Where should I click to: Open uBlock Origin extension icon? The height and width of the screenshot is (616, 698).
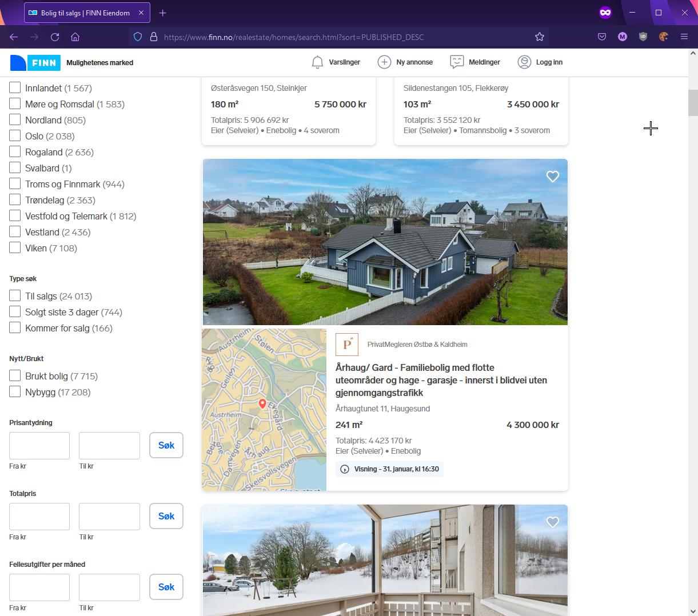pyautogui.click(x=643, y=37)
